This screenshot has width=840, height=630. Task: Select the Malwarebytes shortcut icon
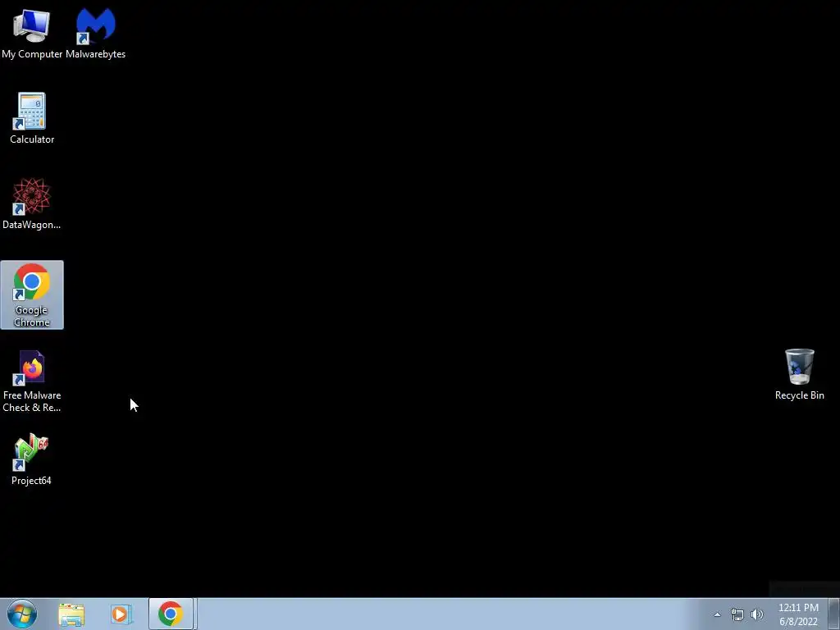pos(95,32)
